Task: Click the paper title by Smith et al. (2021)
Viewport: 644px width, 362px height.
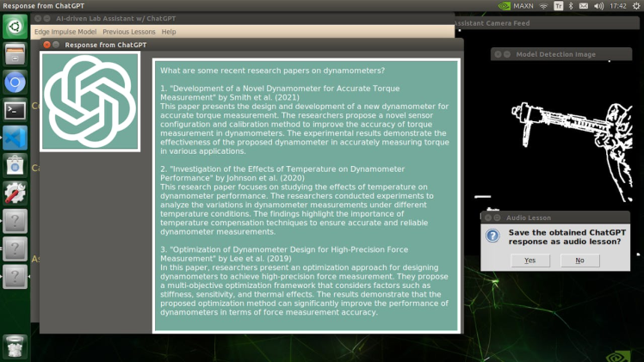Action: 280,93
